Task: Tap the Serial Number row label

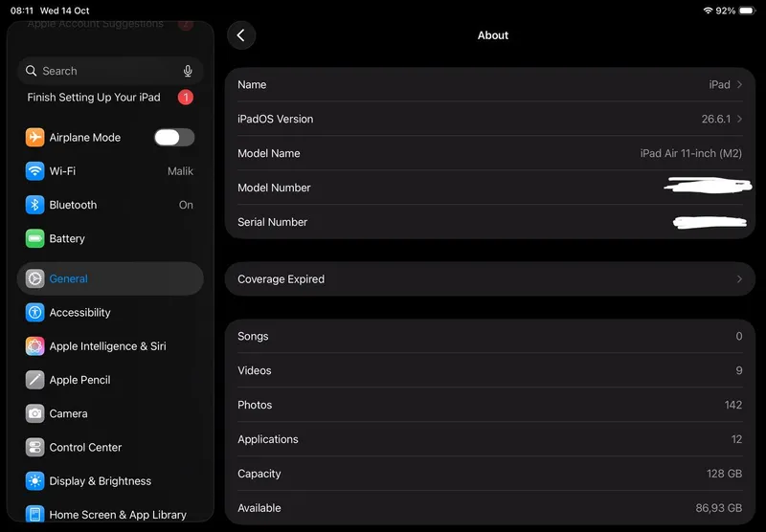Action: click(273, 222)
